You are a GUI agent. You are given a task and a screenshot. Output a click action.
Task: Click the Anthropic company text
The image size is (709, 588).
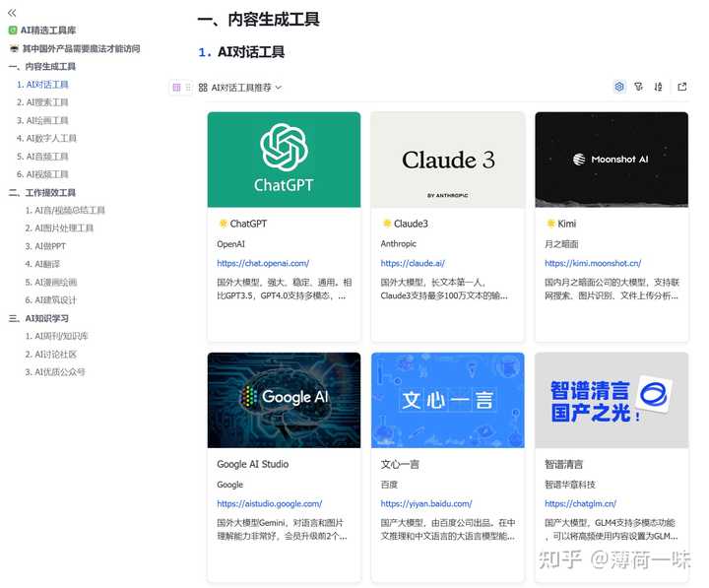[x=399, y=243]
